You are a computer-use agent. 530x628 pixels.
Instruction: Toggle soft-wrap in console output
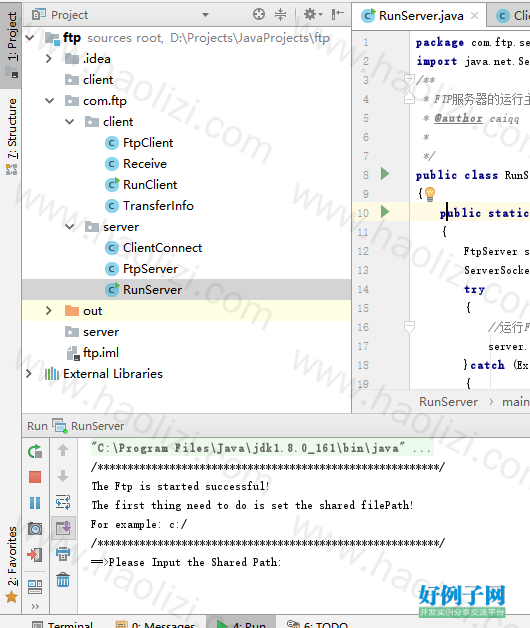point(63,502)
